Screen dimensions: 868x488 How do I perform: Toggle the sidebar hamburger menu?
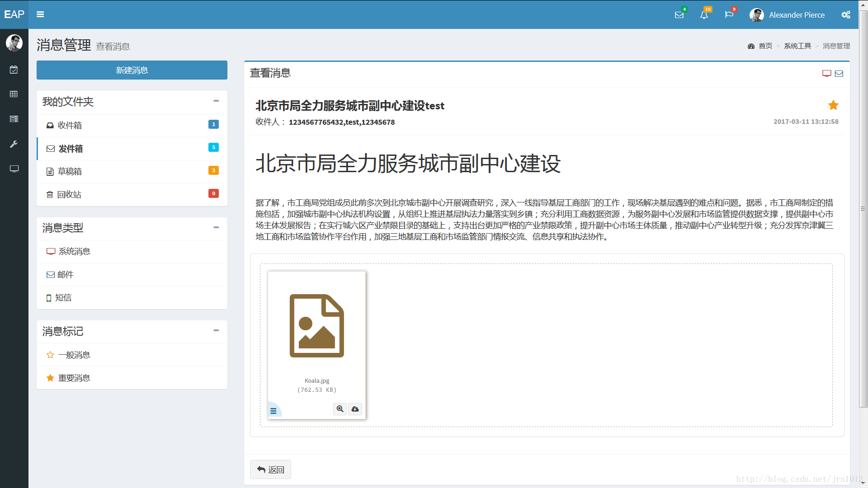(40, 14)
